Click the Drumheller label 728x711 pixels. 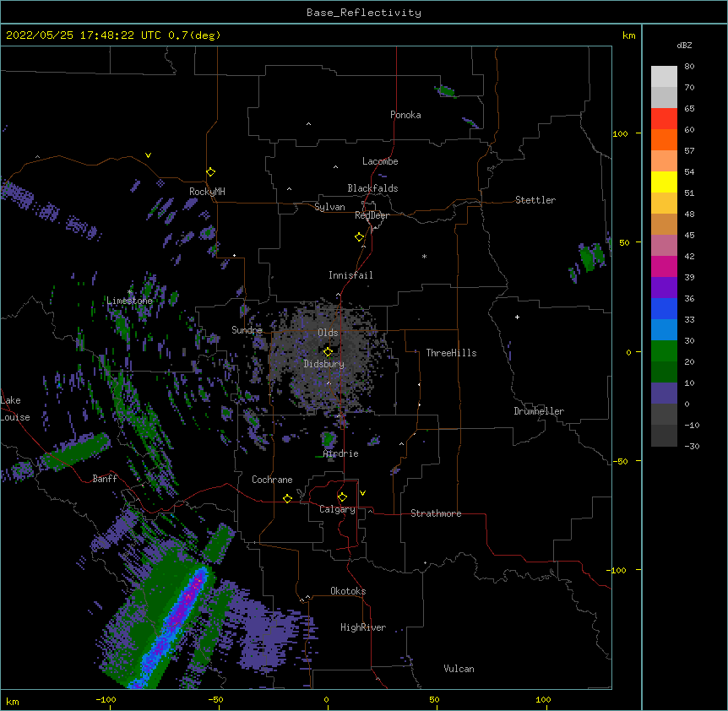539,411
